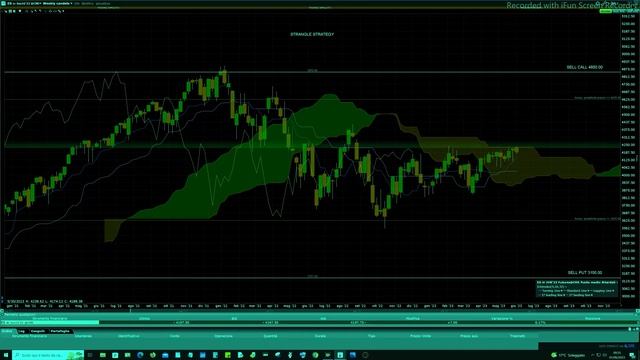Click the Quantità column header

click(x=270, y=336)
